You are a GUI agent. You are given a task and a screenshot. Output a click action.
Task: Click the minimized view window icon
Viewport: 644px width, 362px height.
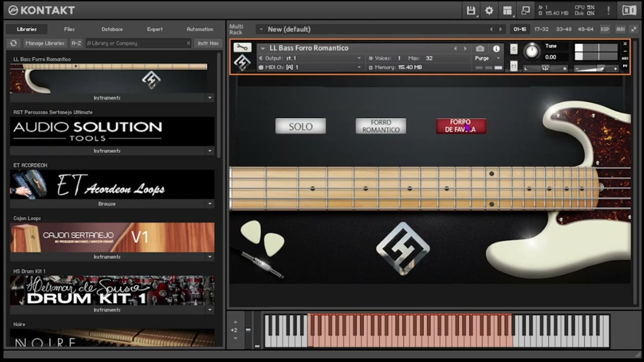525,11
